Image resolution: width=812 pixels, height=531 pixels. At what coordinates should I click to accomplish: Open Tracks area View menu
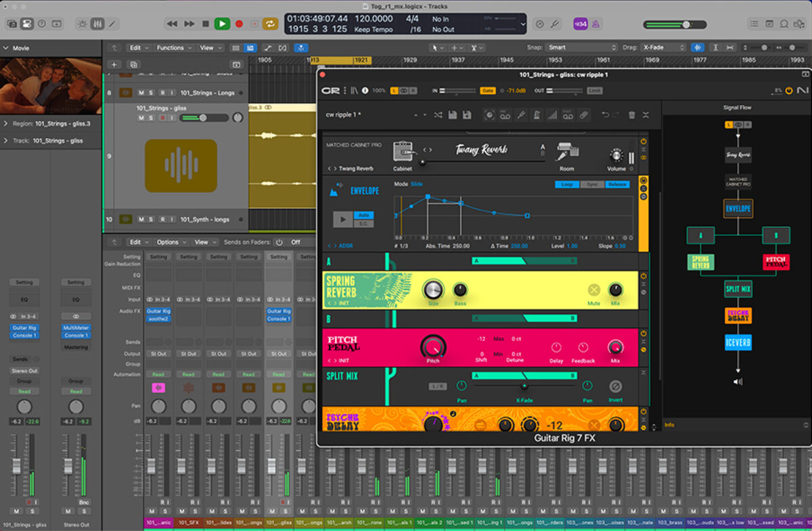[x=209, y=48]
